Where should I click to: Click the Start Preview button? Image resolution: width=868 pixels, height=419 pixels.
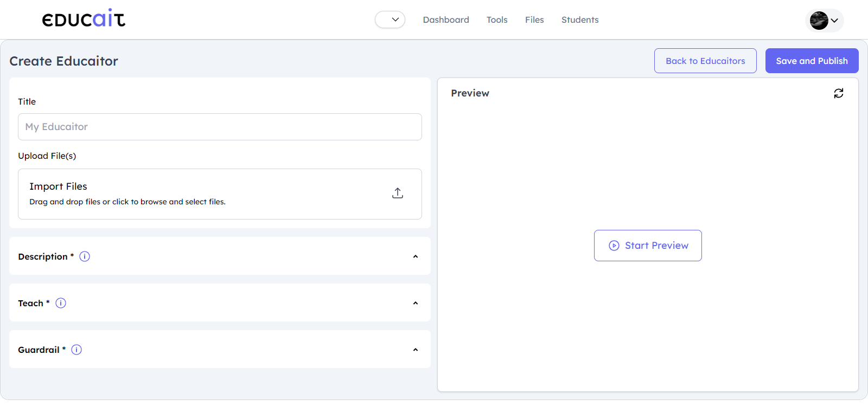(648, 246)
